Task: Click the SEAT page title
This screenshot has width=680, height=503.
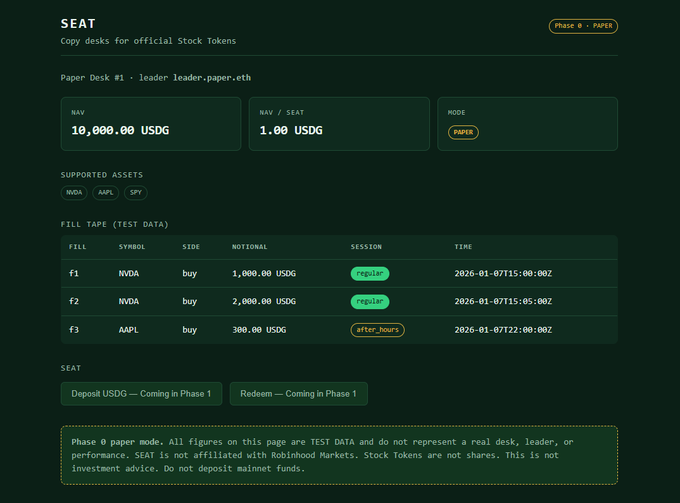Action: click(78, 23)
